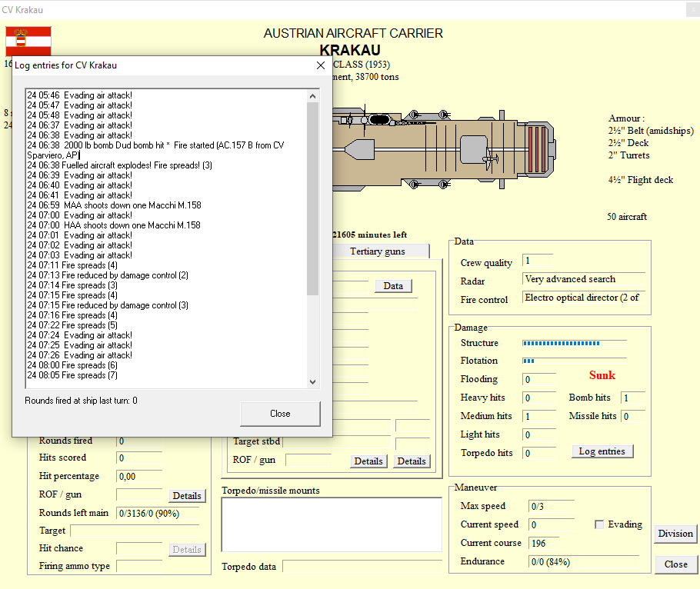Open Log entries in the Damage panel
This screenshot has width=700, height=589.
click(x=602, y=451)
